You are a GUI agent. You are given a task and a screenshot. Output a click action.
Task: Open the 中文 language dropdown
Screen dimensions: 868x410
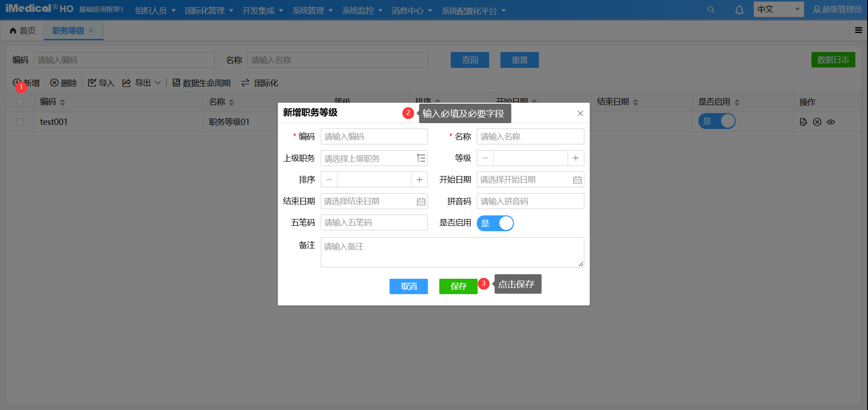(778, 9)
